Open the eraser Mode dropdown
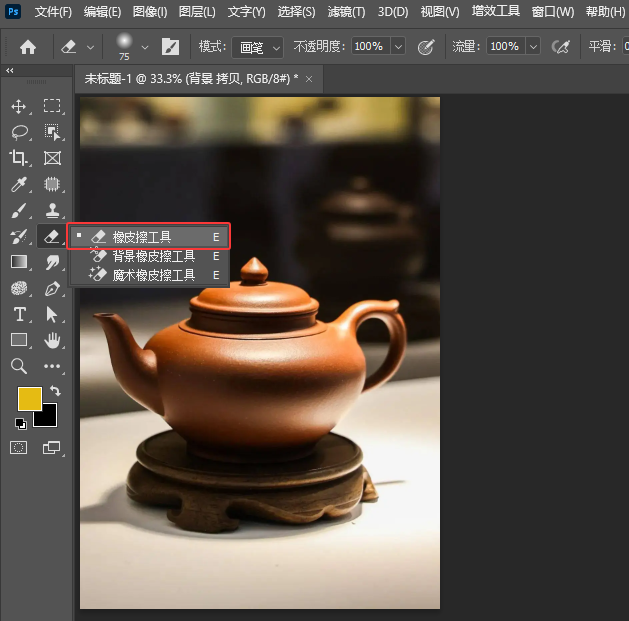The width and height of the screenshot is (629, 621). pyautogui.click(x=258, y=47)
